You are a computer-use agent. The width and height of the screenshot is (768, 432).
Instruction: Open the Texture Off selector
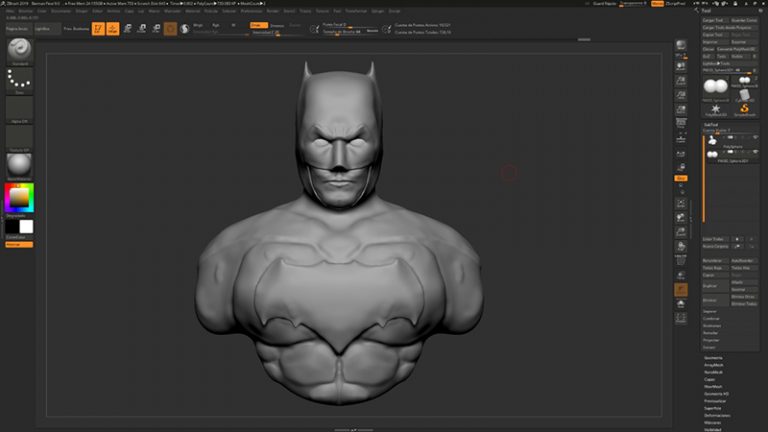19,138
